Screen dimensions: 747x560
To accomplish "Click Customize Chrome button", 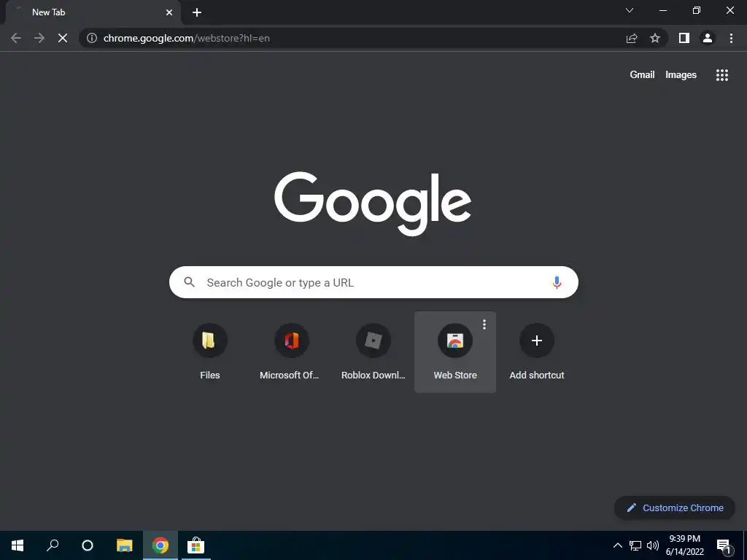I will point(675,507).
